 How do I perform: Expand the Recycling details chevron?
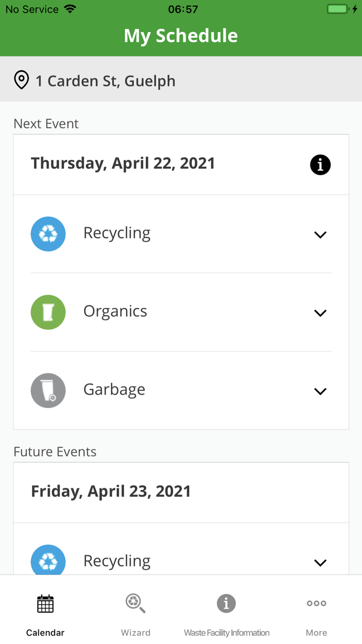click(x=320, y=235)
